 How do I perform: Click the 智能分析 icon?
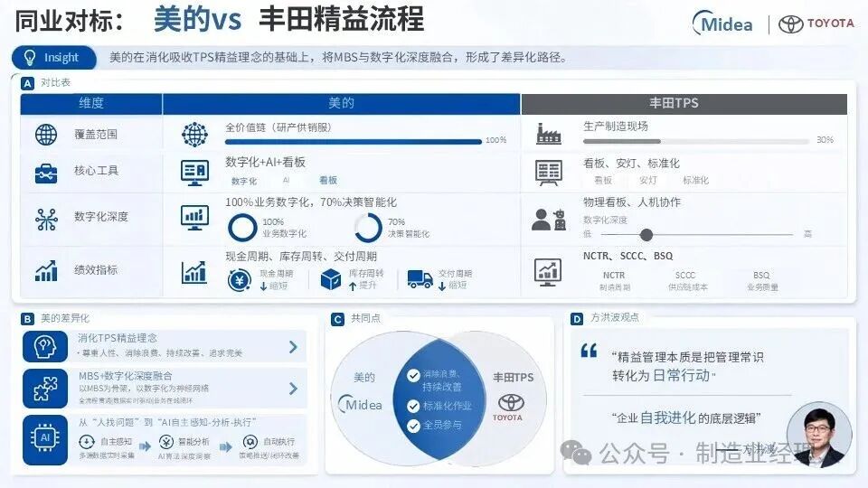point(166,442)
